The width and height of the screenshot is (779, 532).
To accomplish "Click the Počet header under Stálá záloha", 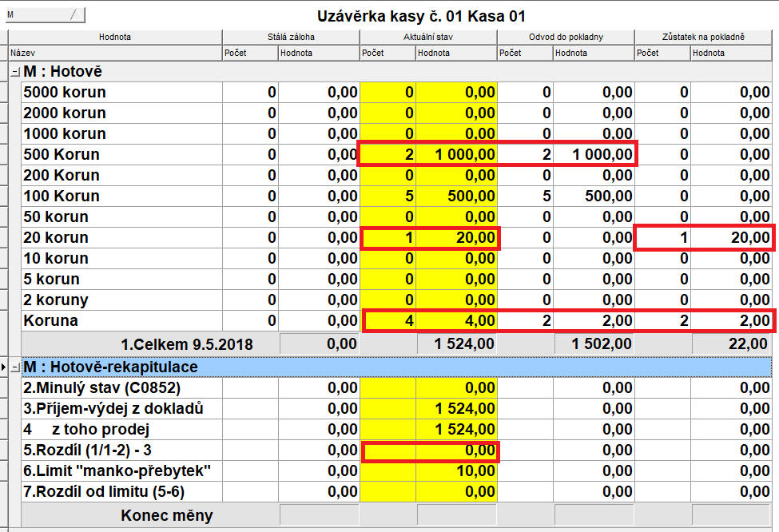I will click(x=250, y=53).
